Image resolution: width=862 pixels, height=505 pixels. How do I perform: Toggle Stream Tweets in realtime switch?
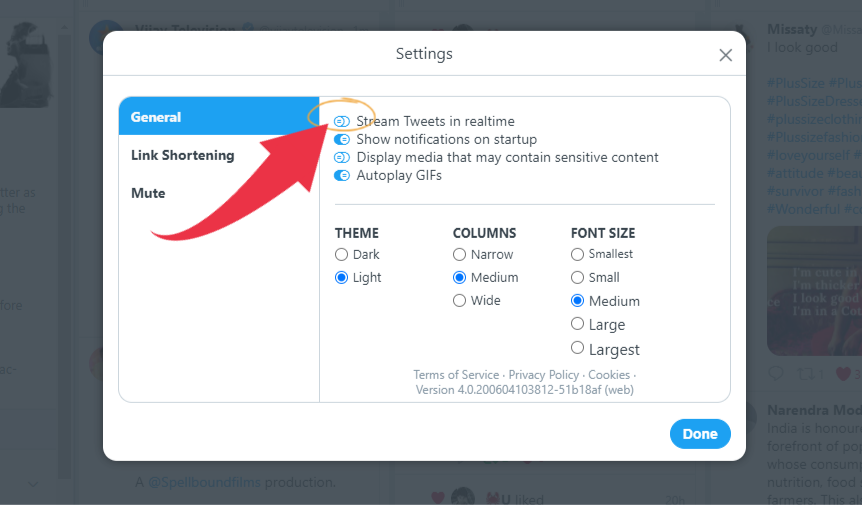pyautogui.click(x=342, y=121)
